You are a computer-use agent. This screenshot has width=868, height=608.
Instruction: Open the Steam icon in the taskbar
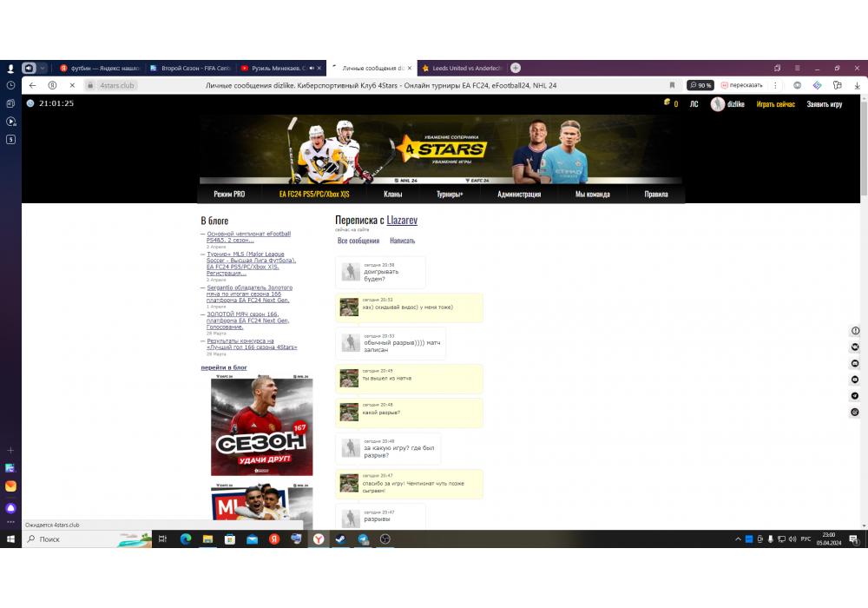(341, 539)
